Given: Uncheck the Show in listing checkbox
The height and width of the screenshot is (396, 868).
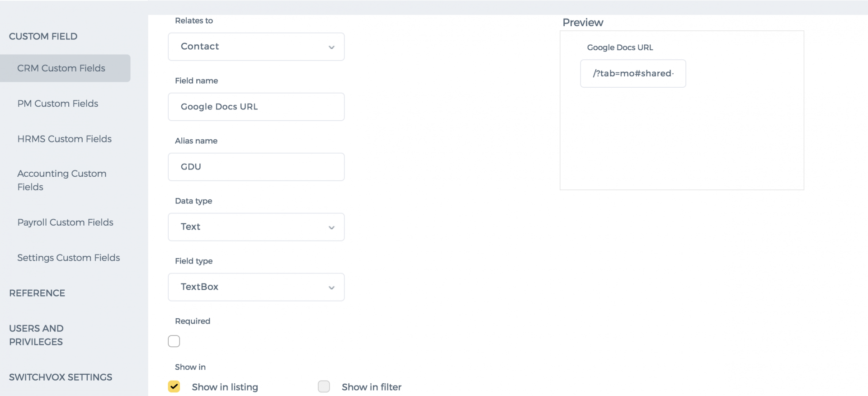Looking at the screenshot, I should coord(174,387).
